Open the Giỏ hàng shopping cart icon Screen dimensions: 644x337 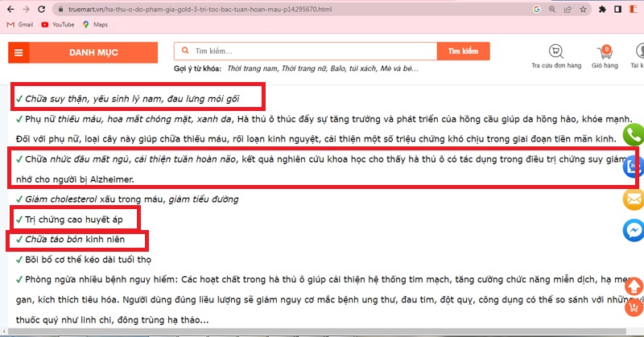[603, 52]
